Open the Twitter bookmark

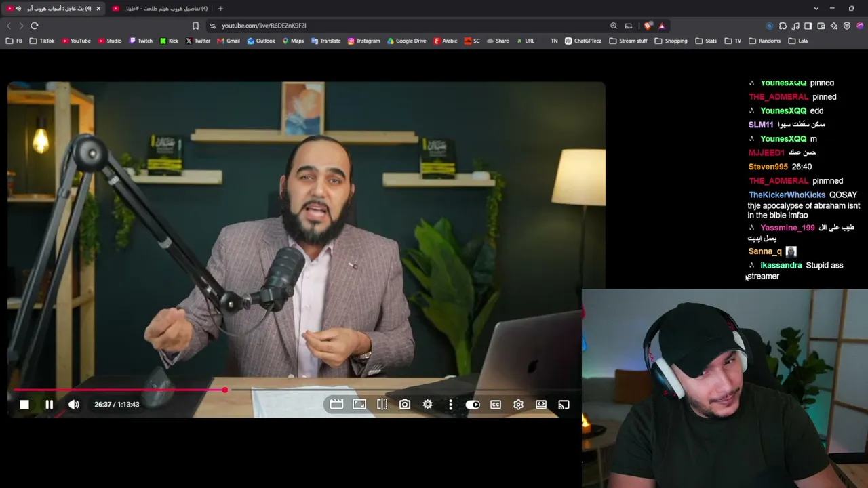tap(198, 41)
